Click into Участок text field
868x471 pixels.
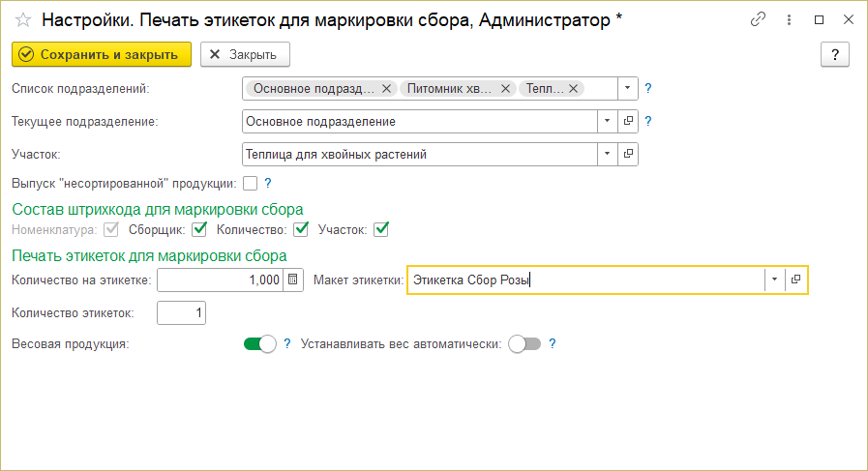click(420, 154)
